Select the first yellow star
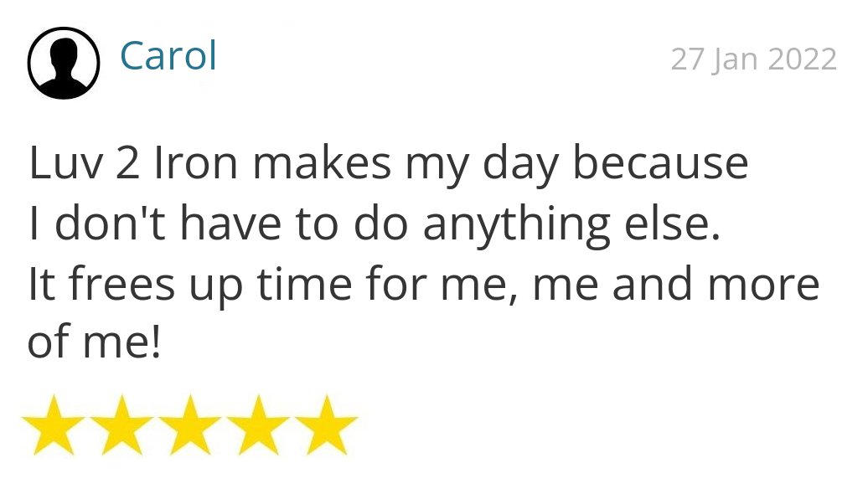Screen dimensions: 868x499 (54, 424)
